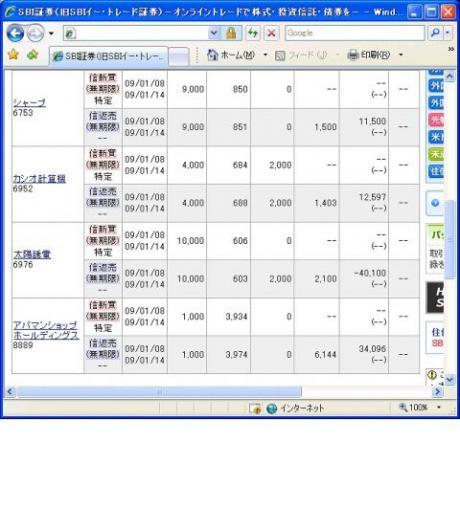Click the security lock icon
The image size is (460, 530).
(231, 33)
